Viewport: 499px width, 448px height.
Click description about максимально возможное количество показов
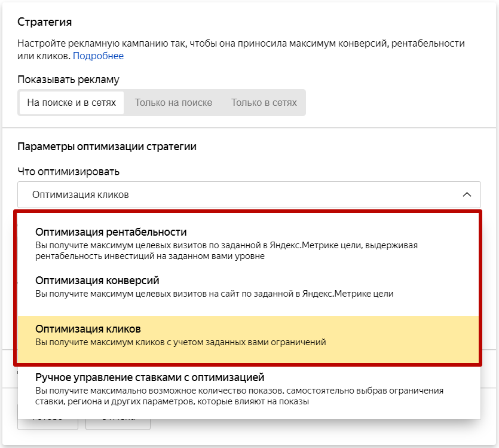click(239, 396)
